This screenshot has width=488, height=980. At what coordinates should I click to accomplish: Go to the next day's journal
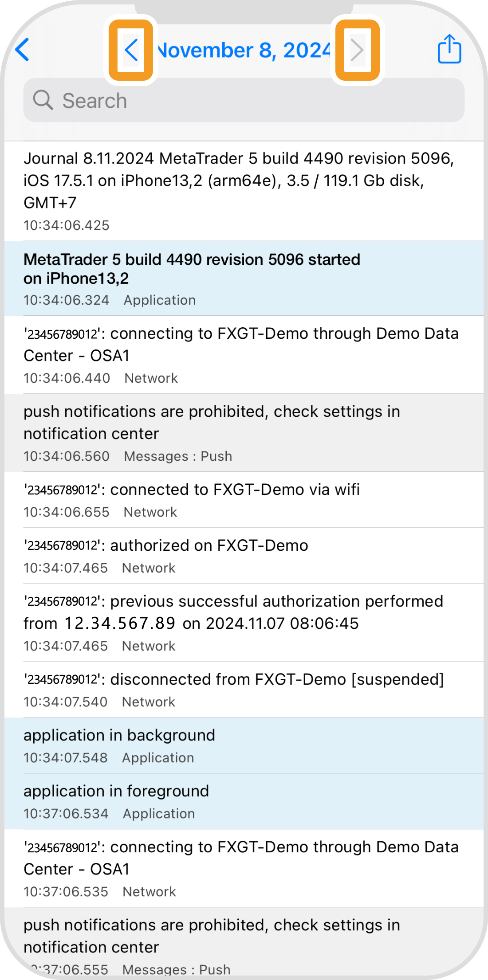[x=357, y=50]
